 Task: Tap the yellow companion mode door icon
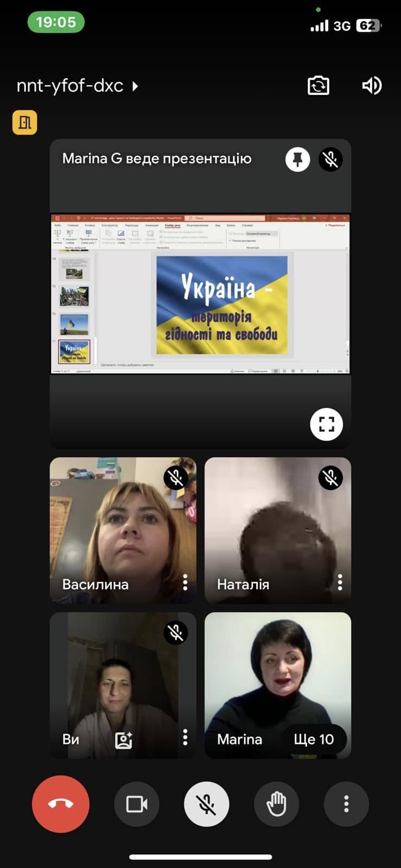coord(25,122)
